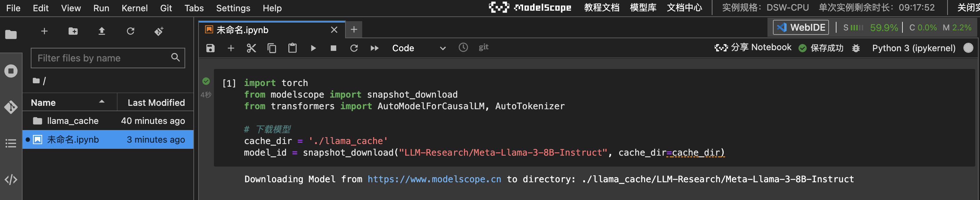This screenshot has height=200, width=980.
Task: Insert a new cell below with plus icon
Action: click(231, 48)
